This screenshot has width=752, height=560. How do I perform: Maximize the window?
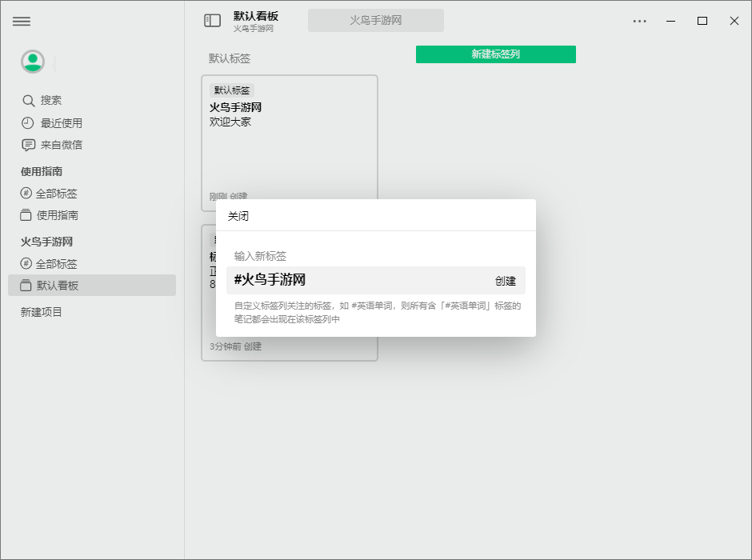click(x=702, y=21)
